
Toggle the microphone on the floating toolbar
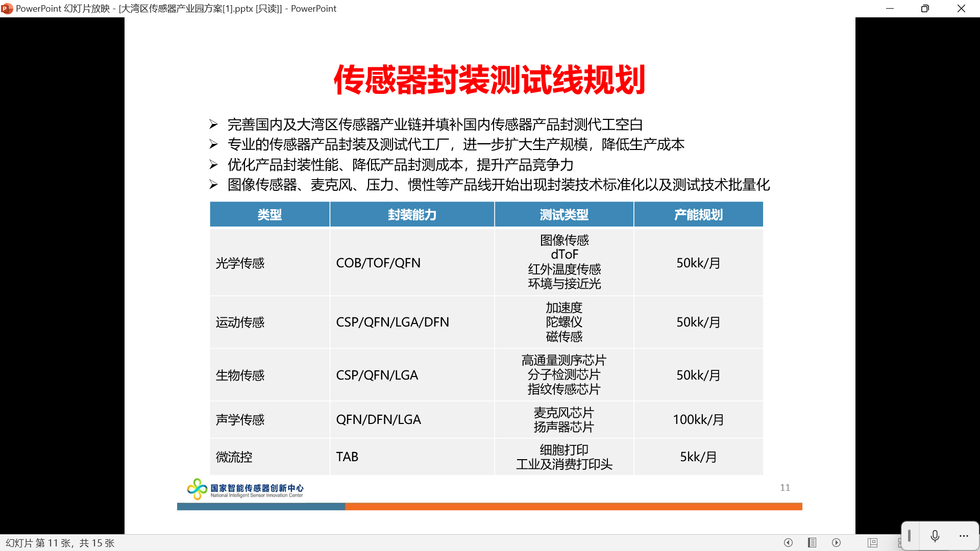pos(935,536)
